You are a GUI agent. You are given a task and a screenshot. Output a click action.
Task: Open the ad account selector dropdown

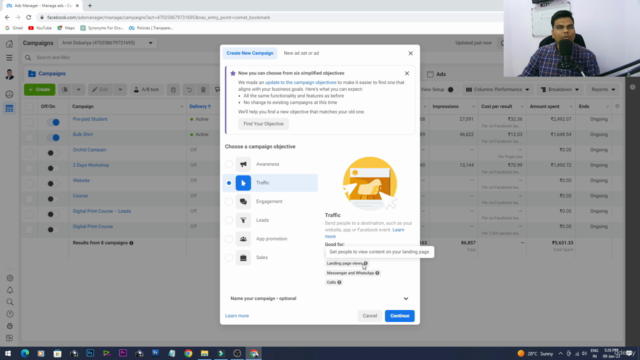107,43
